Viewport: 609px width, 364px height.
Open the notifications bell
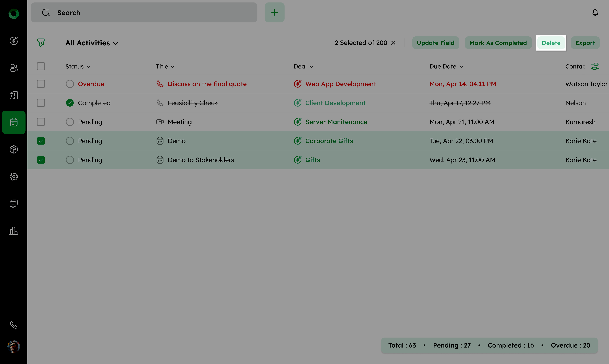[595, 12]
